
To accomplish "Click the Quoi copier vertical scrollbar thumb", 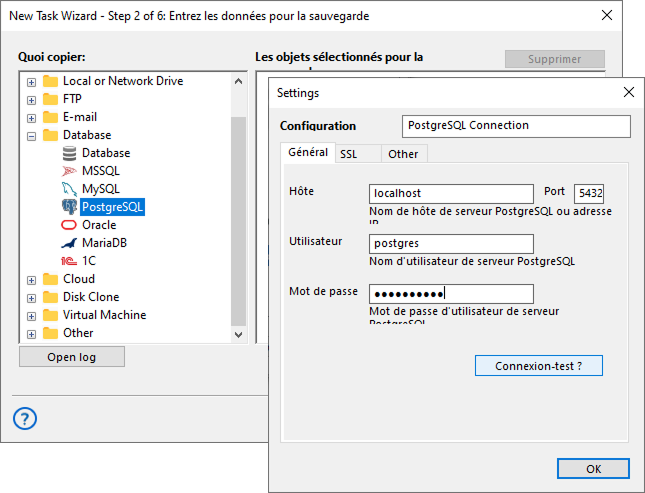I will [x=238, y=221].
